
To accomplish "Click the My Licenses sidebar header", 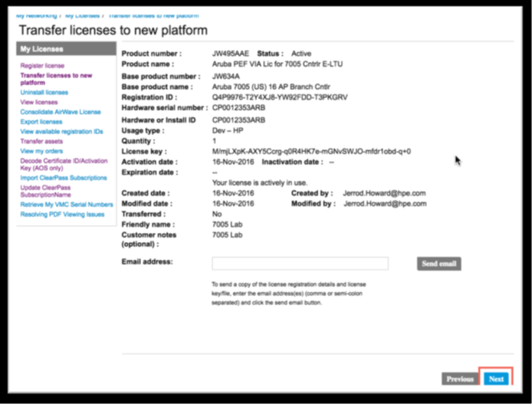I will [66, 49].
